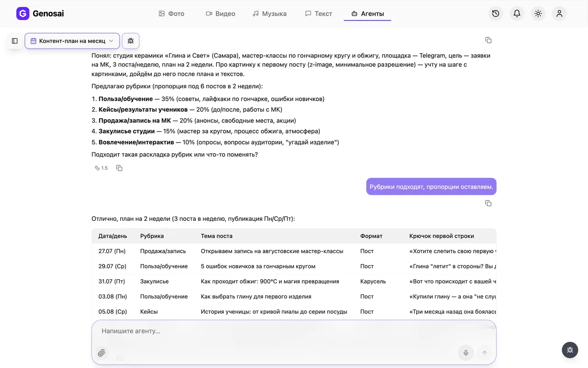Click the Тема поста column header

tap(217, 236)
